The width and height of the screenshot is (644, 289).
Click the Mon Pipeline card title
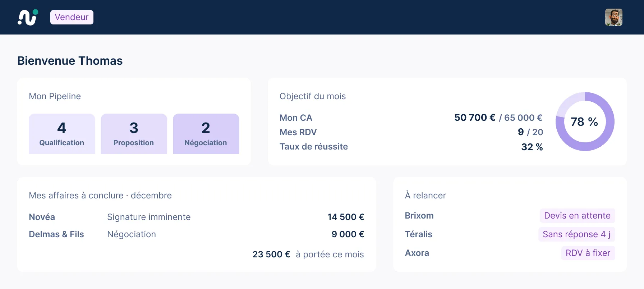click(x=55, y=96)
